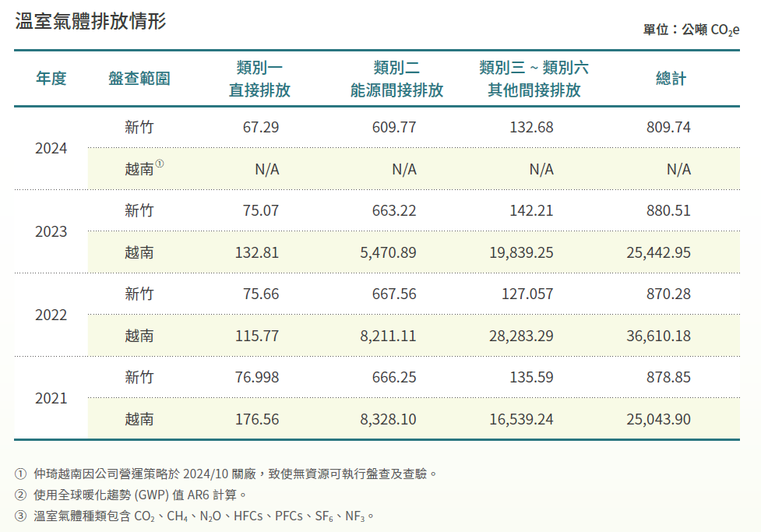Click the 2021 year cell

coord(51,398)
